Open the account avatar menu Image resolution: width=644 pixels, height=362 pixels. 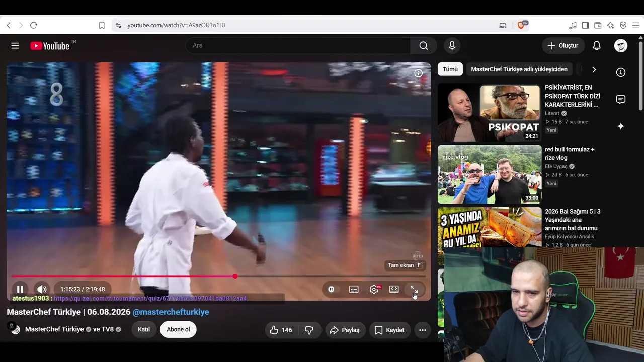pos(621,46)
